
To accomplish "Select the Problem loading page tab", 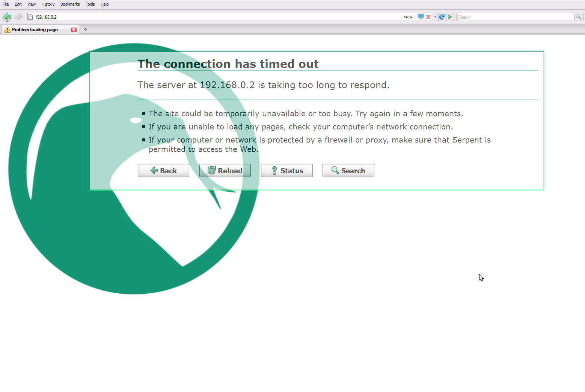I will pyautogui.click(x=40, y=30).
